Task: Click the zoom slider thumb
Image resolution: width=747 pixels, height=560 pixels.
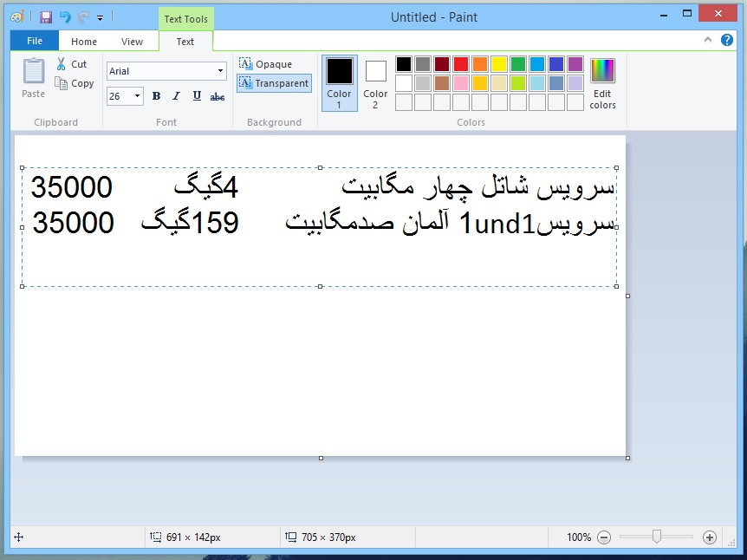Action: click(657, 537)
